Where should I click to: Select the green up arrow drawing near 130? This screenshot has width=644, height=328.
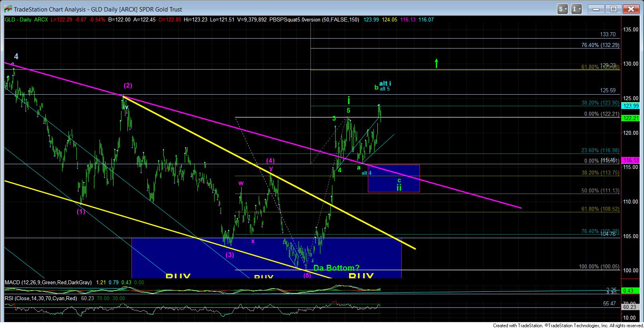click(436, 63)
